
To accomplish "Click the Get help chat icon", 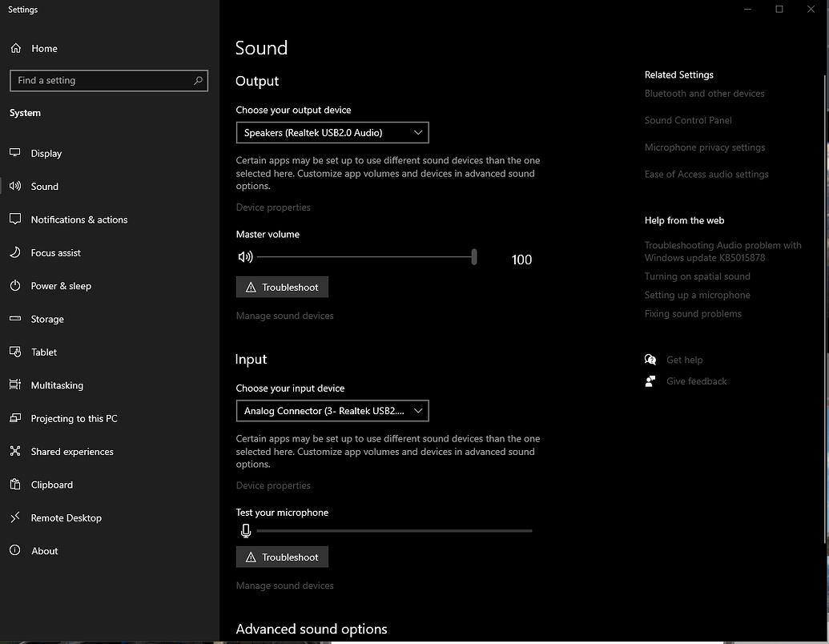I will click(x=650, y=360).
